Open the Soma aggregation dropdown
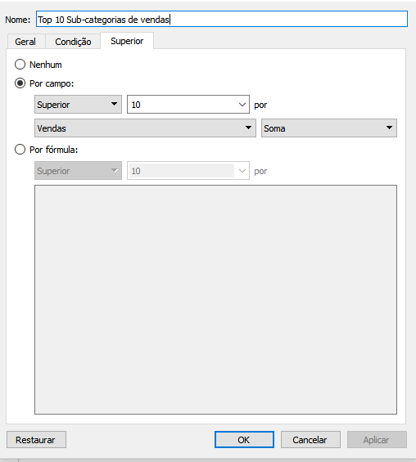The image size is (416, 462). [329, 128]
